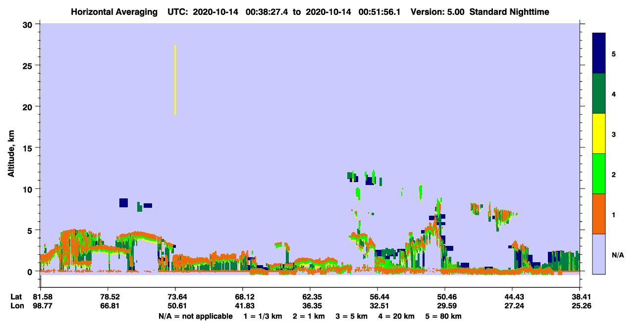Click the Lon row label
This screenshot has height=330, width=644.
point(17,306)
